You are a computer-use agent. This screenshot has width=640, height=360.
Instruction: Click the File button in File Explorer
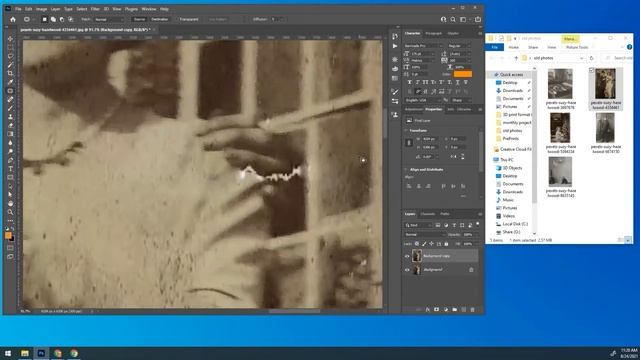[495, 47]
